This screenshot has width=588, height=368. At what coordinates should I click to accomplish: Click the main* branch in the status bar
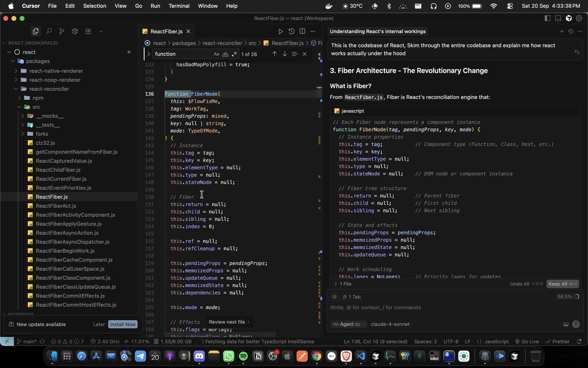tap(26, 342)
